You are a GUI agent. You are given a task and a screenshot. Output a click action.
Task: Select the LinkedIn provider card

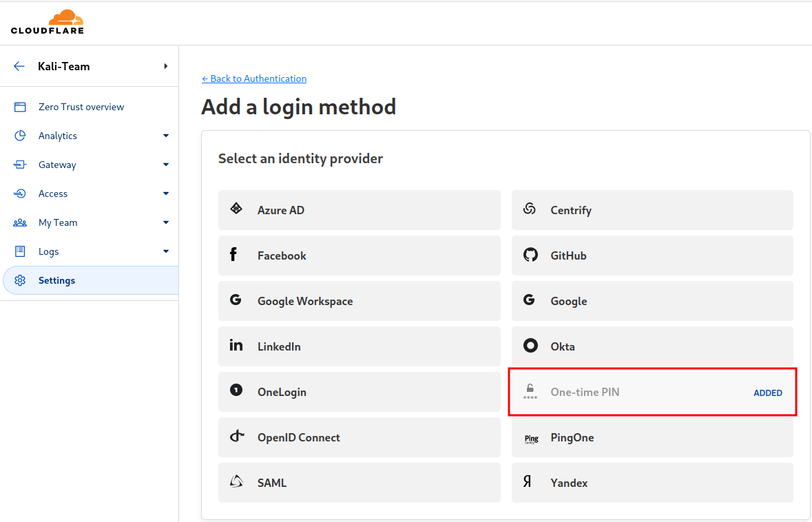(x=360, y=346)
